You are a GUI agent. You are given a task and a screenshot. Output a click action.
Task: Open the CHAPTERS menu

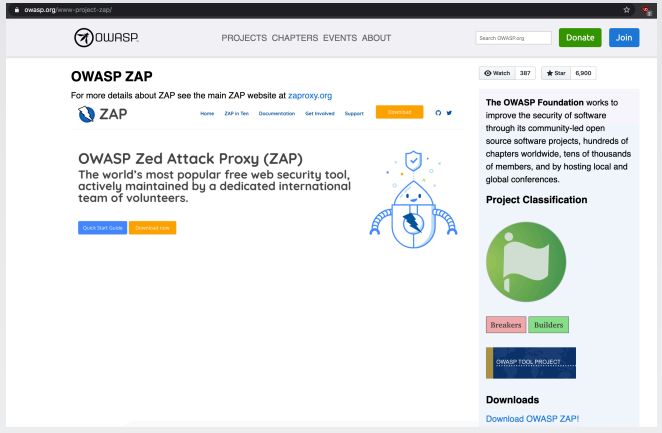(295, 38)
